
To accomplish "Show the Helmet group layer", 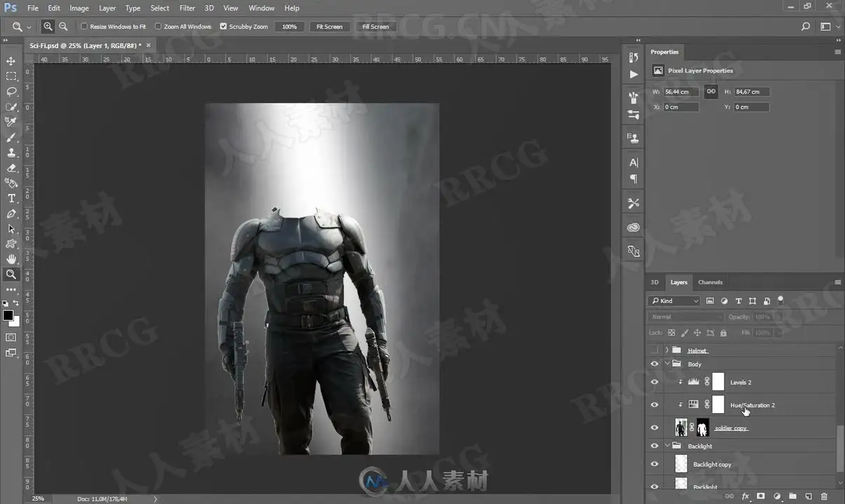I will (654, 350).
